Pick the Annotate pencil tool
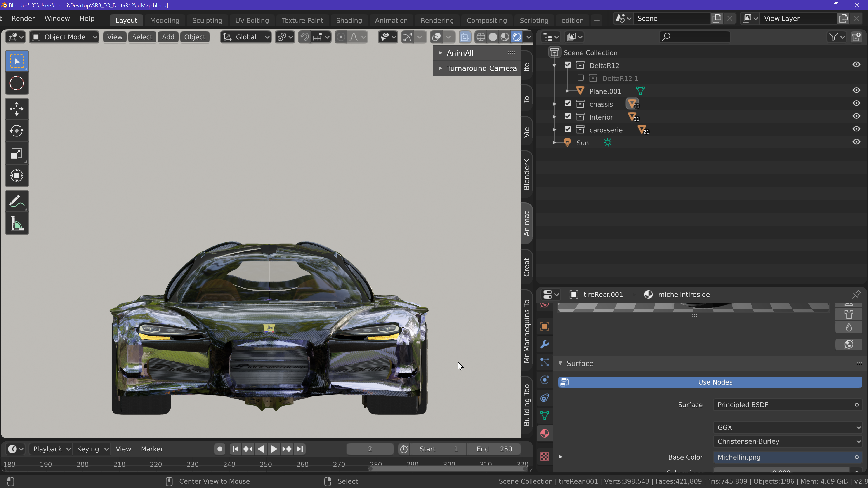Viewport: 868px width, 488px height. click(x=17, y=201)
